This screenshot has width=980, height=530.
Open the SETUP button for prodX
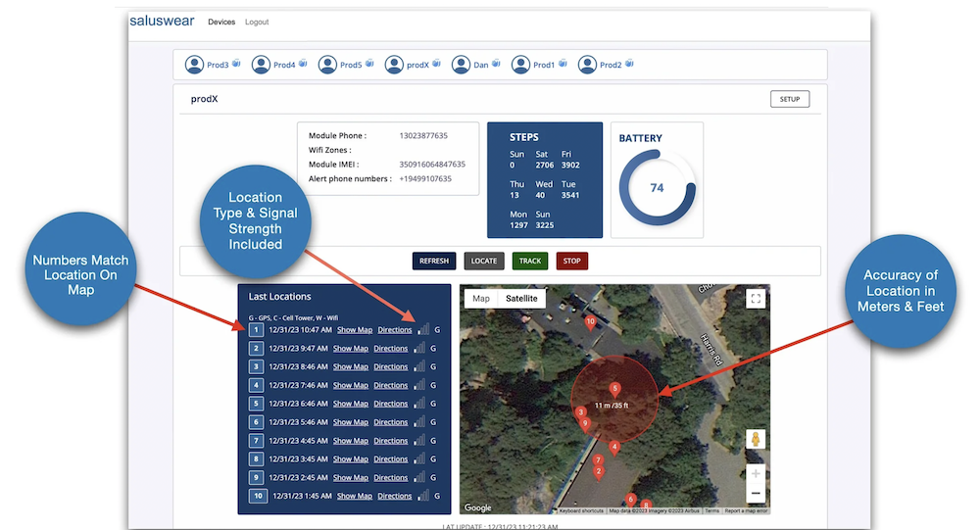point(789,99)
